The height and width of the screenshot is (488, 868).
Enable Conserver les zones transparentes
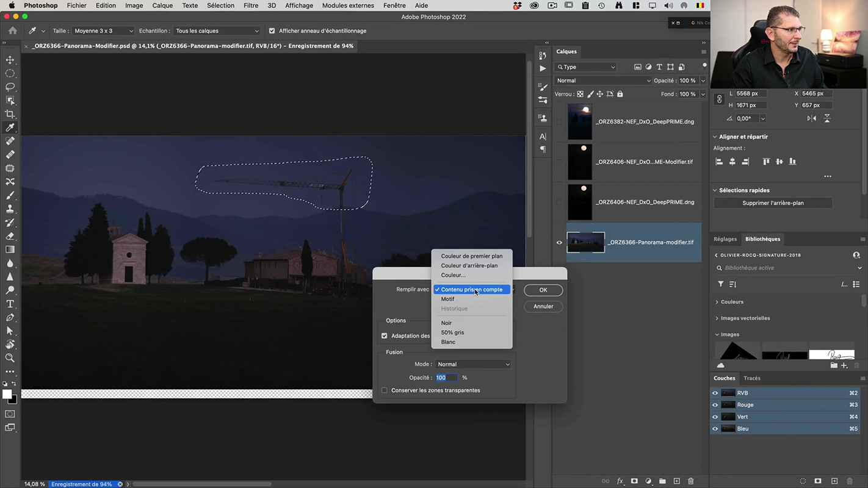pyautogui.click(x=385, y=390)
